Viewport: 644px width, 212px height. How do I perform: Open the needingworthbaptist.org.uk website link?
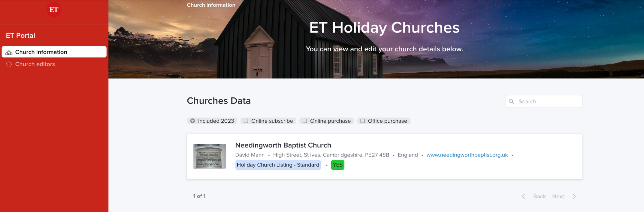pos(467,155)
